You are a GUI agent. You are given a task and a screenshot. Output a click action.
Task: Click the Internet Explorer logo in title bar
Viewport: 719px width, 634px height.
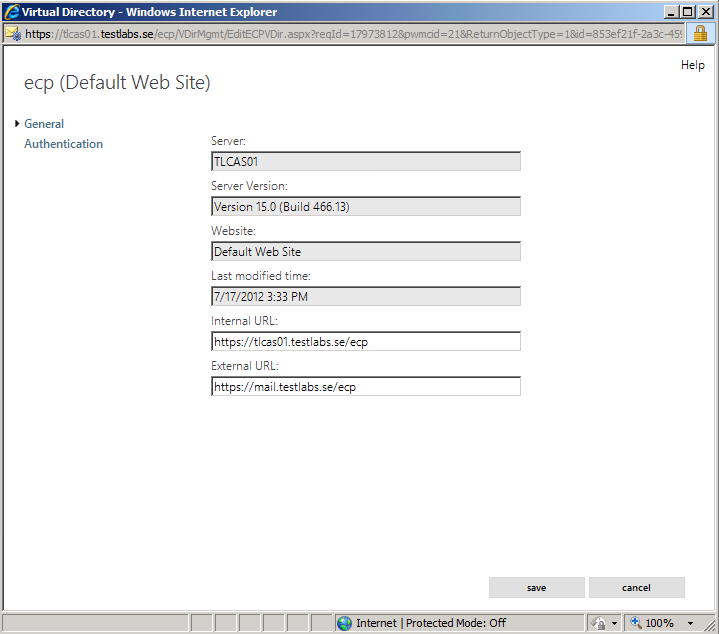click(x=11, y=12)
